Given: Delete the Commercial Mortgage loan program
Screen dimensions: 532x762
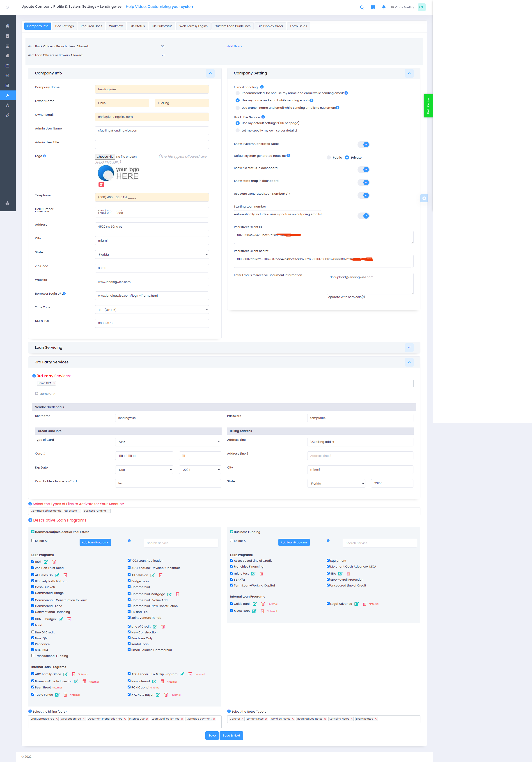Looking at the screenshot, I should 177,594.
